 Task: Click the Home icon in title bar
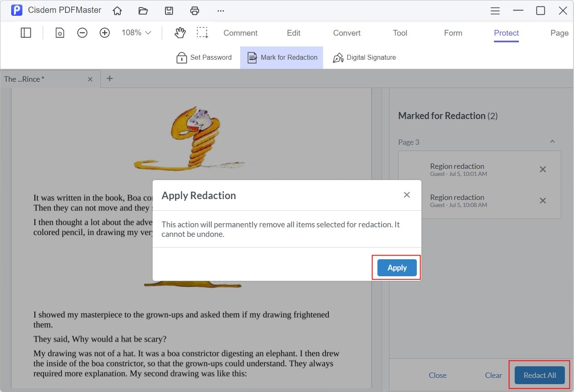(117, 11)
